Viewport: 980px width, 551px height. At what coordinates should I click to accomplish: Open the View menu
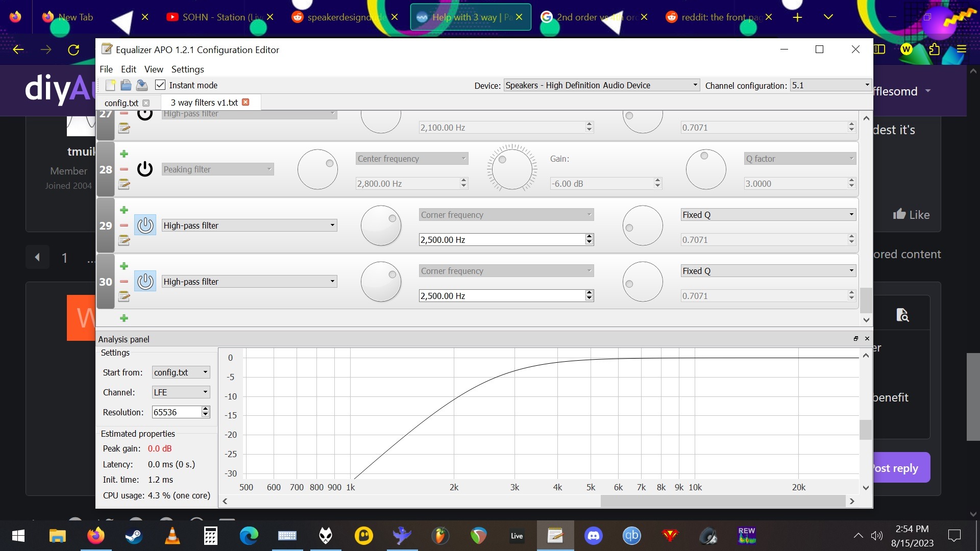tap(154, 69)
